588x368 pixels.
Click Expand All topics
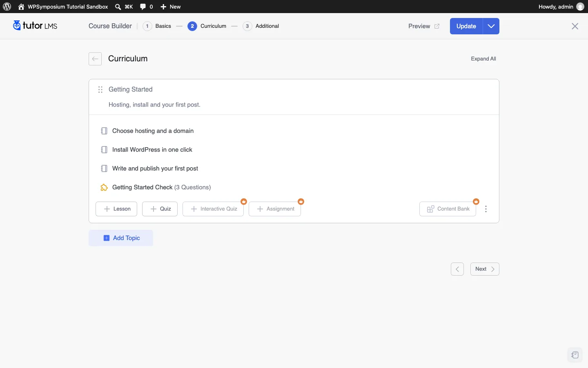click(x=483, y=59)
